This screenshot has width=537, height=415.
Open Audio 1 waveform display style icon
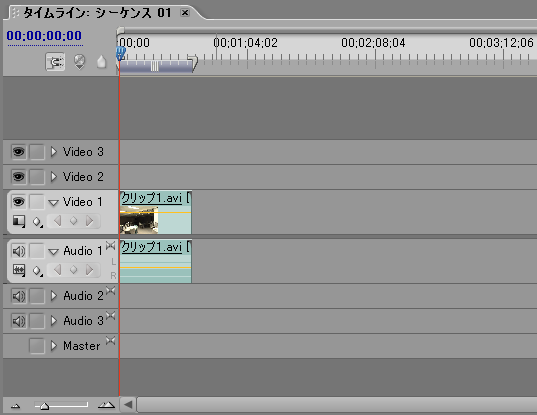coord(19,270)
